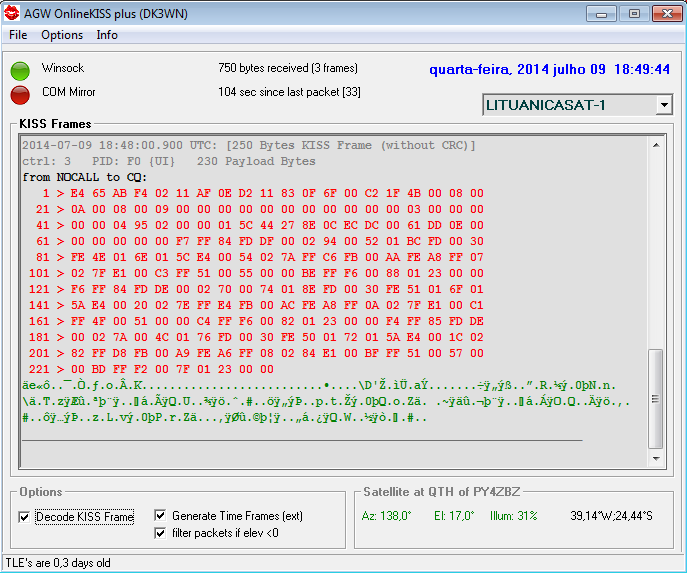Maximize the AGW OnlineKISS window
Screen dimensions: 687x573
coord(633,14)
